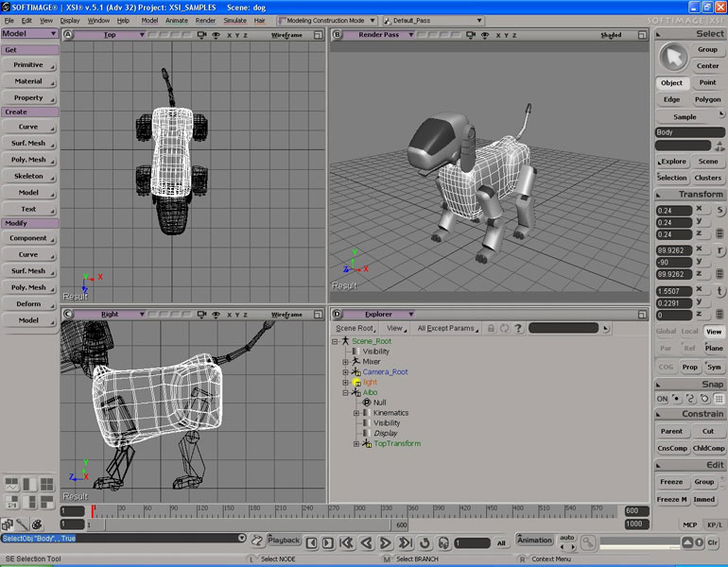Step to previous frame
The height and width of the screenshot is (567, 728).
tap(312, 542)
